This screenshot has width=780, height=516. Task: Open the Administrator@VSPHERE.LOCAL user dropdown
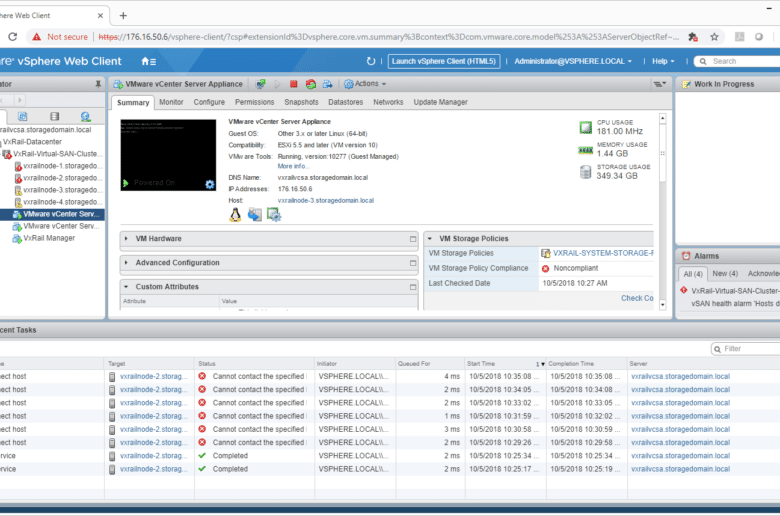point(573,61)
